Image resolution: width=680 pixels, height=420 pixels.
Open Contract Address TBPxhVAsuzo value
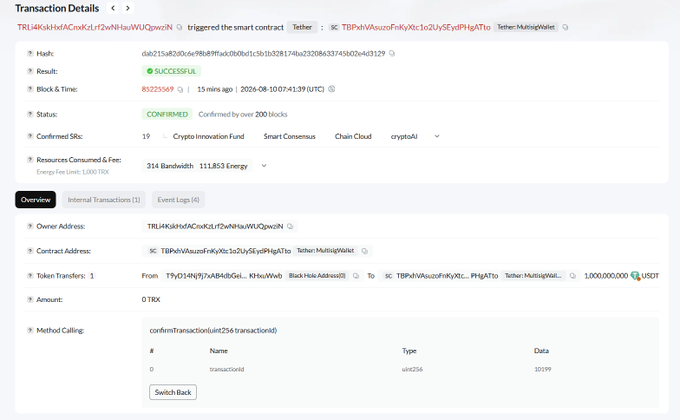(x=226, y=251)
